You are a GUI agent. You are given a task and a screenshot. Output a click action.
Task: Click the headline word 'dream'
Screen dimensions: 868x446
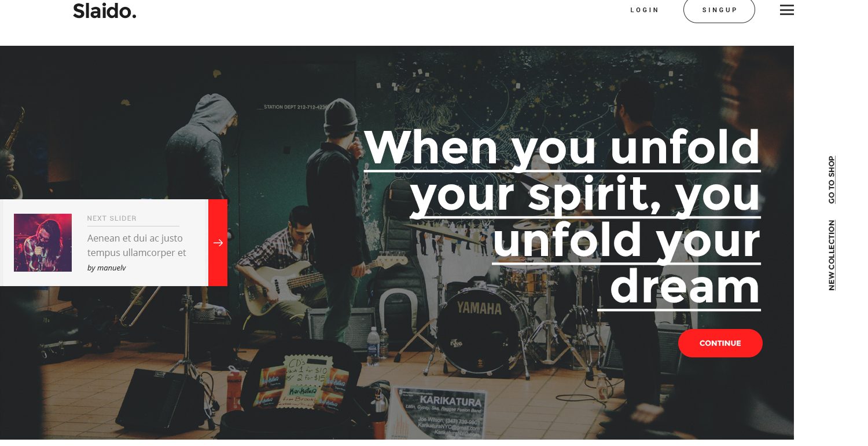(x=685, y=287)
